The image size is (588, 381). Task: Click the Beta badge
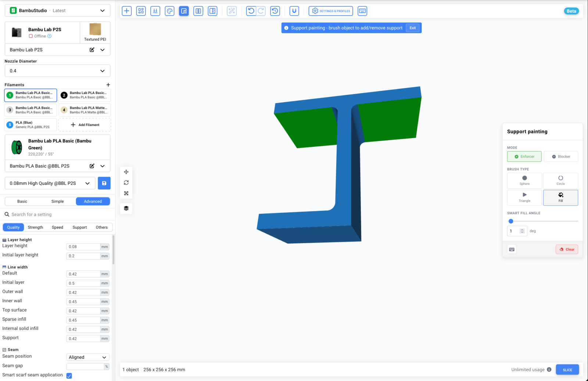point(571,11)
